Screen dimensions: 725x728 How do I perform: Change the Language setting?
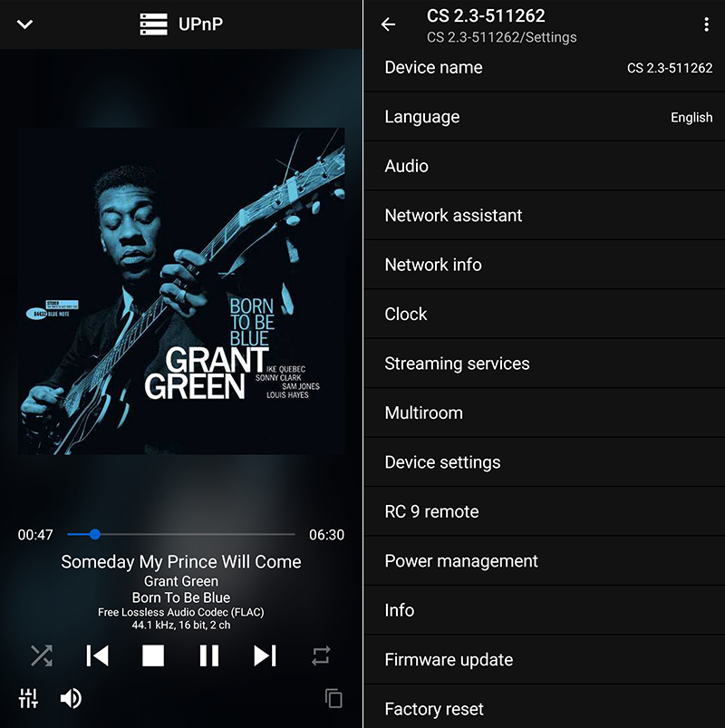pos(545,117)
